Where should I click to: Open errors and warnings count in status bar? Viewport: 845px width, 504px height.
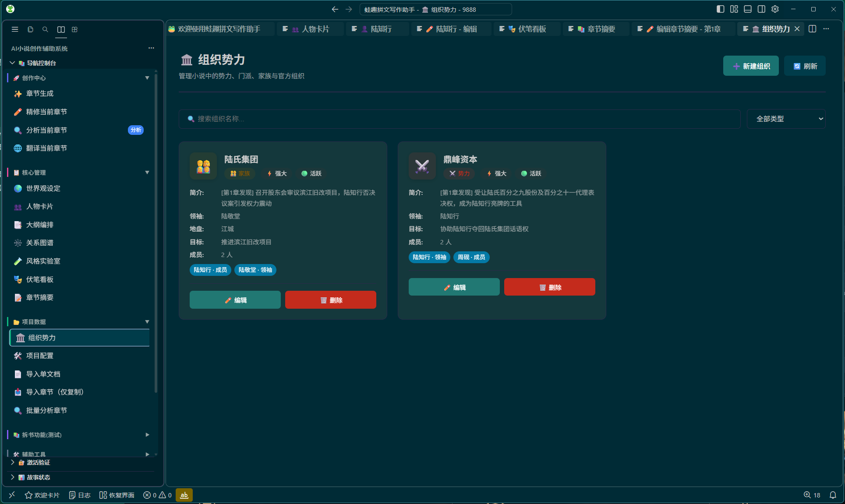click(157, 495)
